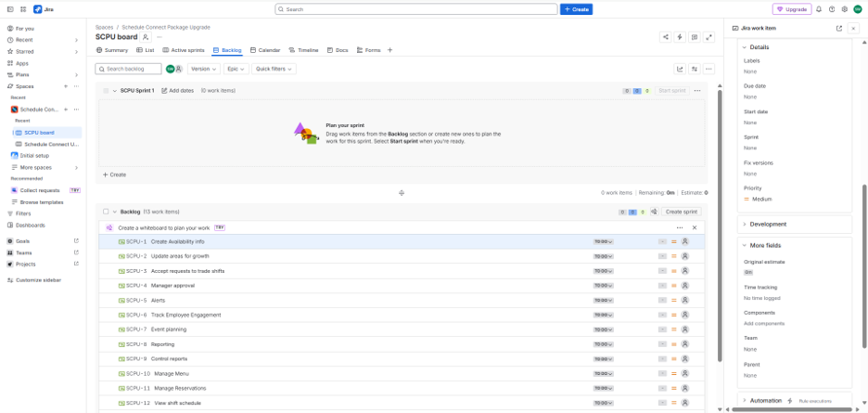Open status dropdown on SCPU-7 row
This screenshot has width=868, height=413.
coord(604,329)
